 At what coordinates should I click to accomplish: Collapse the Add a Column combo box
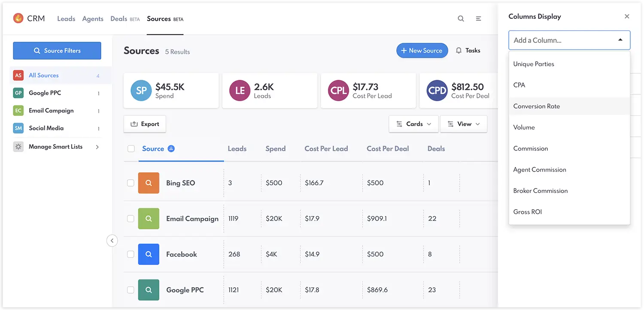pos(620,40)
